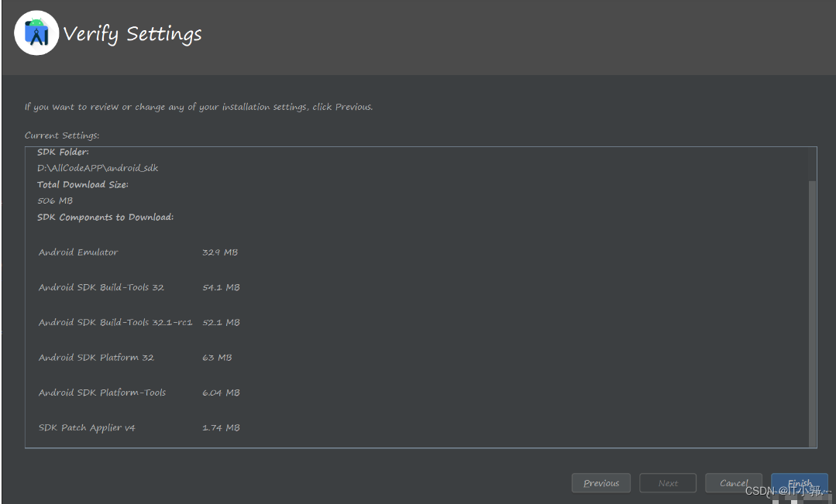This screenshot has height=504, width=836.
Task: Select the Android Emulator component row
Action: [139, 252]
